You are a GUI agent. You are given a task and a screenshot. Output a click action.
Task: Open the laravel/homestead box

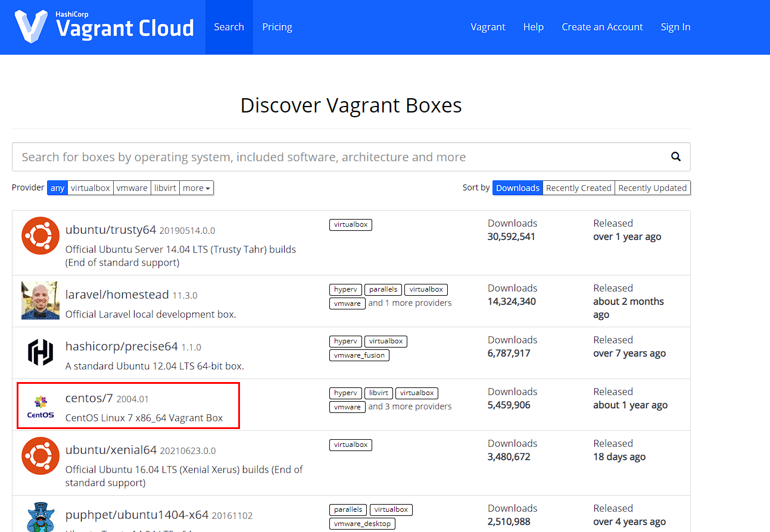[x=117, y=295]
